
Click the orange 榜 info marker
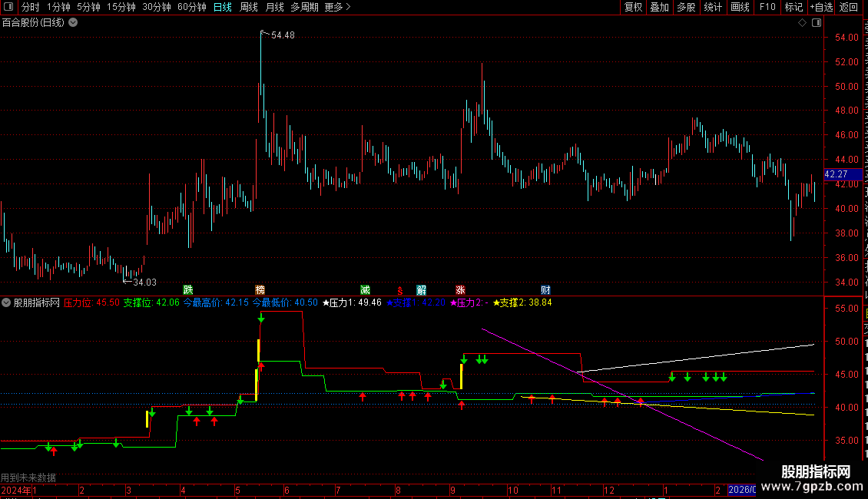click(x=260, y=290)
